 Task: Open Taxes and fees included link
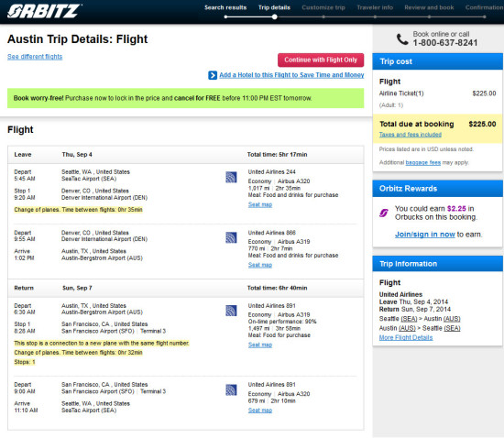click(411, 135)
